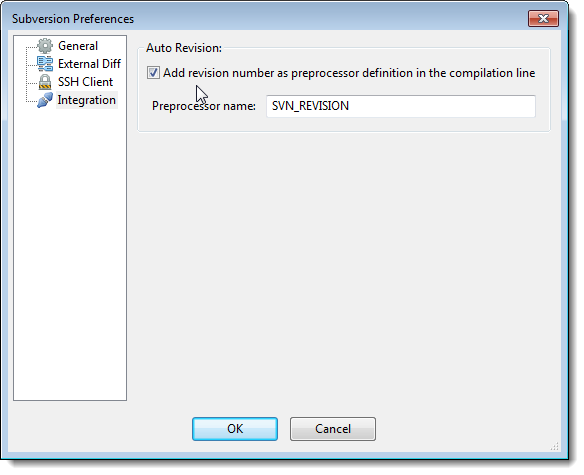Screen dimensions: 584x475
Task: Open the General preferences page
Action: pyautogui.click(x=78, y=46)
